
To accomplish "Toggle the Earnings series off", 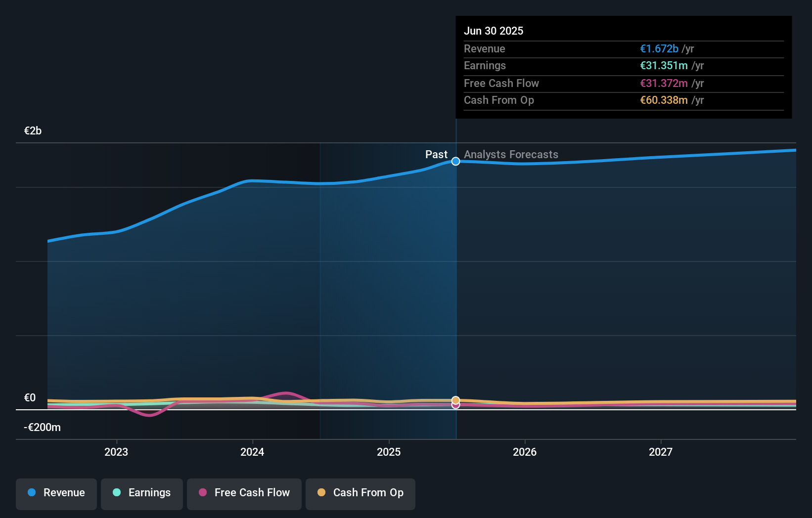I will [x=142, y=493].
